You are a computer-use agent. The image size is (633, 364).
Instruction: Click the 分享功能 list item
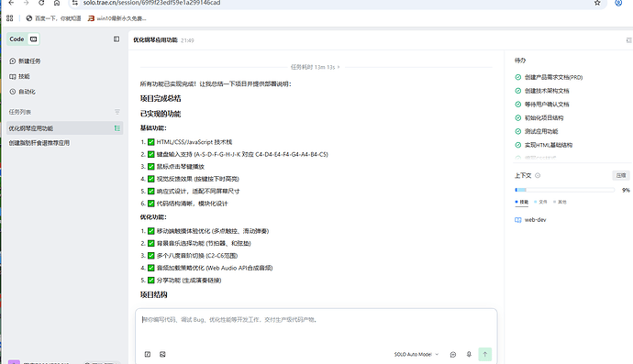pos(189,280)
